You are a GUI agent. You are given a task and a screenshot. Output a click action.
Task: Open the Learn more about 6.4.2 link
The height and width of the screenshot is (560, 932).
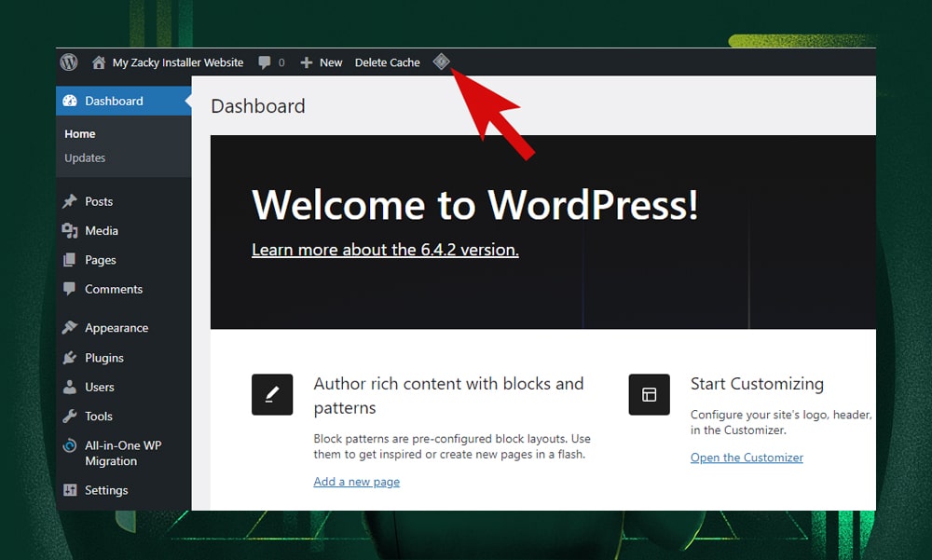pyautogui.click(x=385, y=249)
